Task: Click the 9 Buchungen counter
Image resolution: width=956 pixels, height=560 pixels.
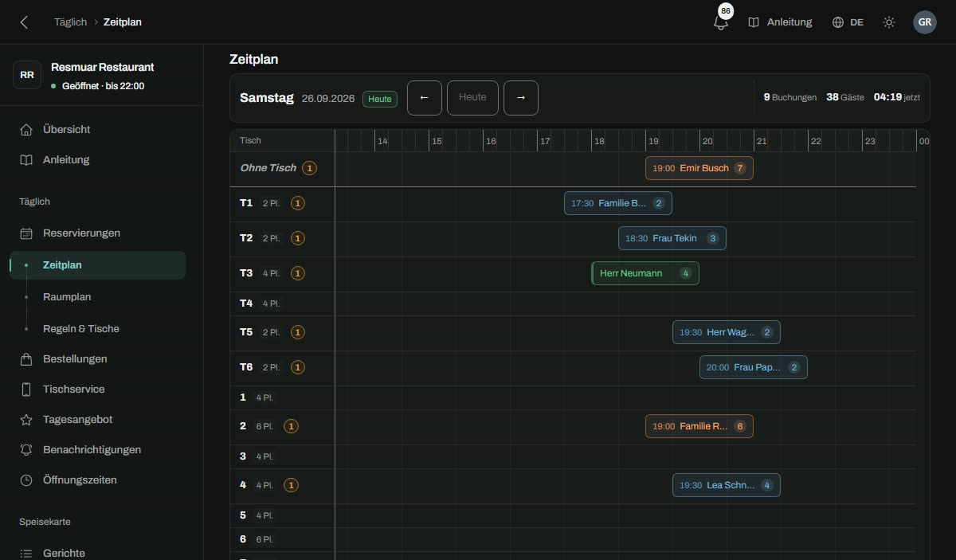Action: point(790,97)
